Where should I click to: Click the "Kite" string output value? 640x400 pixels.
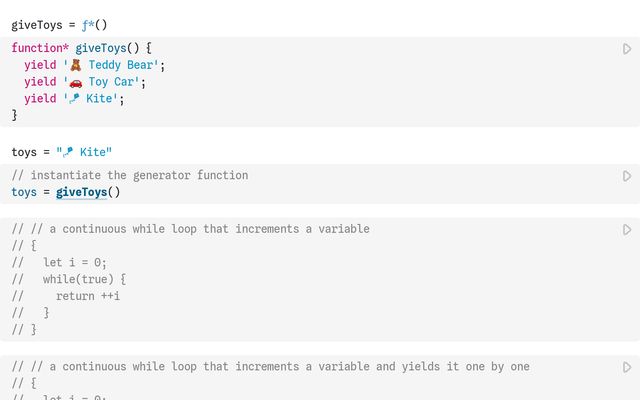pyautogui.click(x=84, y=152)
